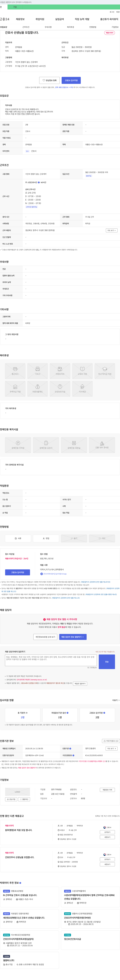Open the 원무(행정)과 직원 모집 합니다 posting title
Viewport: 120px width, 980px height.
pos(19,830)
